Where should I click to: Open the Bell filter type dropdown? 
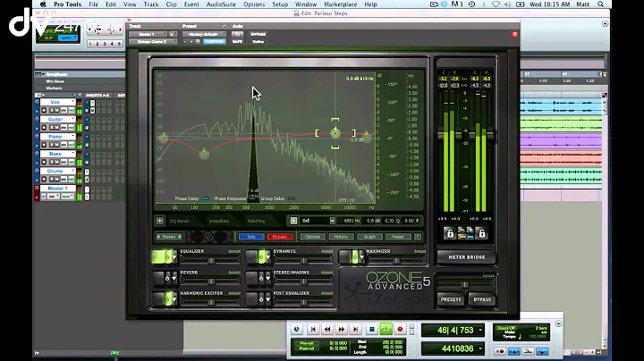pyautogui.click(x=332, y=221)
